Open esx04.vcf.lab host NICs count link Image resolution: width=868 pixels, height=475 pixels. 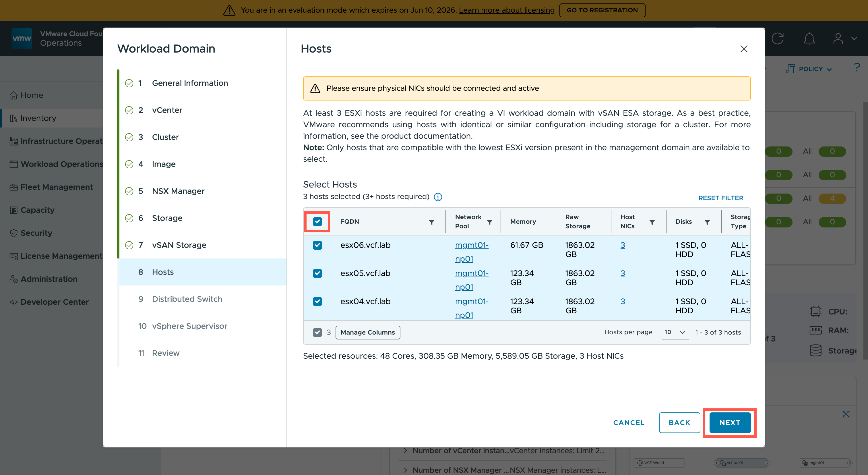point(622,301)
